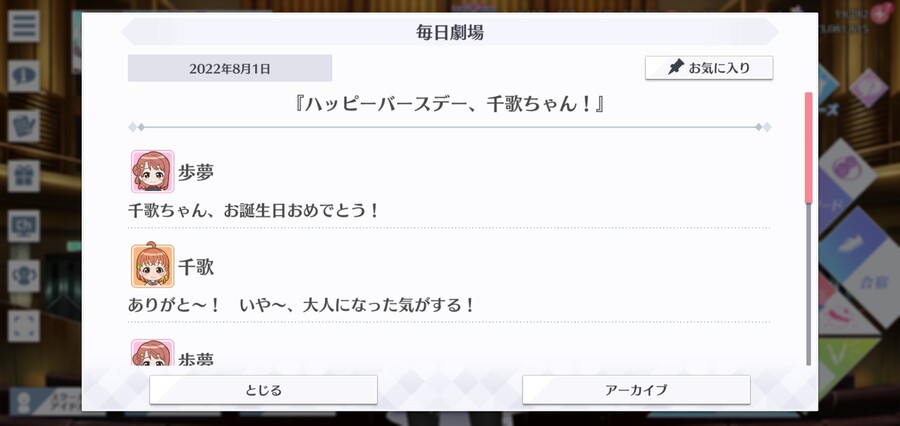Click the pink scrollbar thumb
Image resolution: width=900 pixels, height=426 pixels.
(x=808, y=148)
